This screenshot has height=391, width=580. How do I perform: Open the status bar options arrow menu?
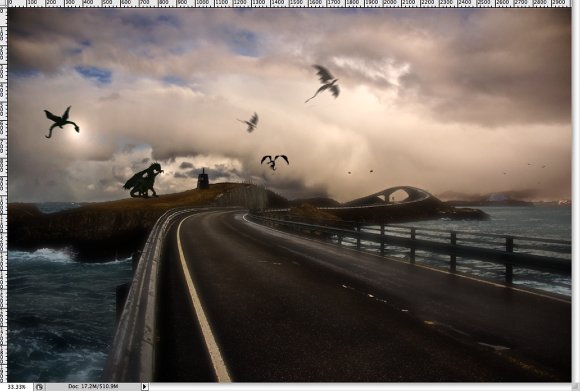click(145, 387)
